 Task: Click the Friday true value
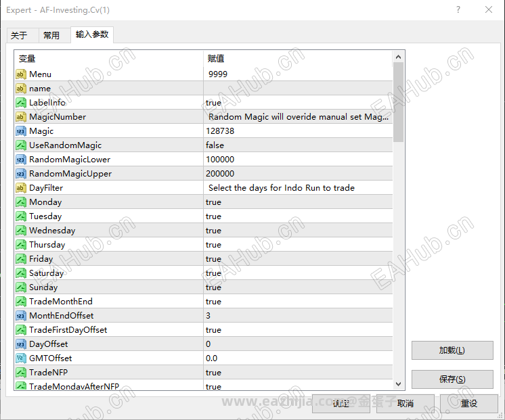pos(213,259)
